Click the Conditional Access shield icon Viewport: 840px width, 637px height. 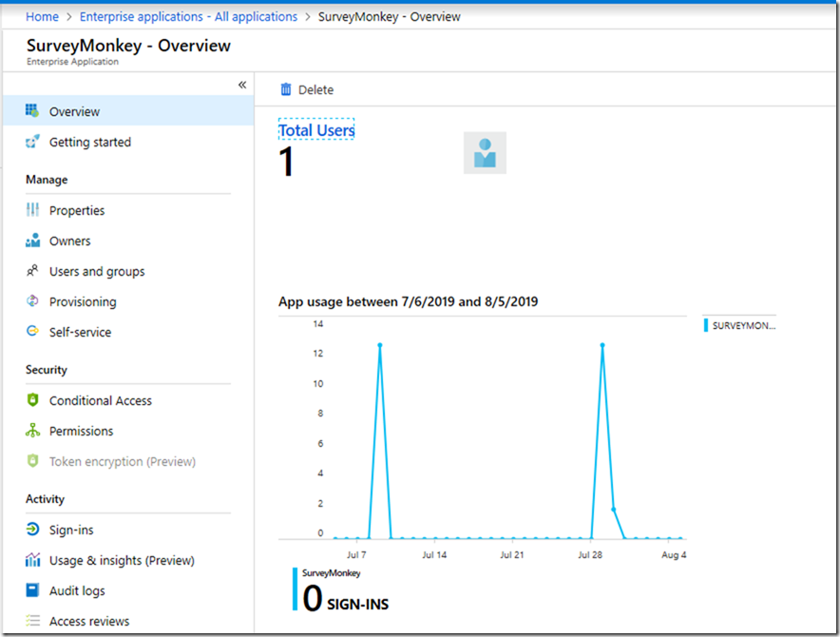32,399
